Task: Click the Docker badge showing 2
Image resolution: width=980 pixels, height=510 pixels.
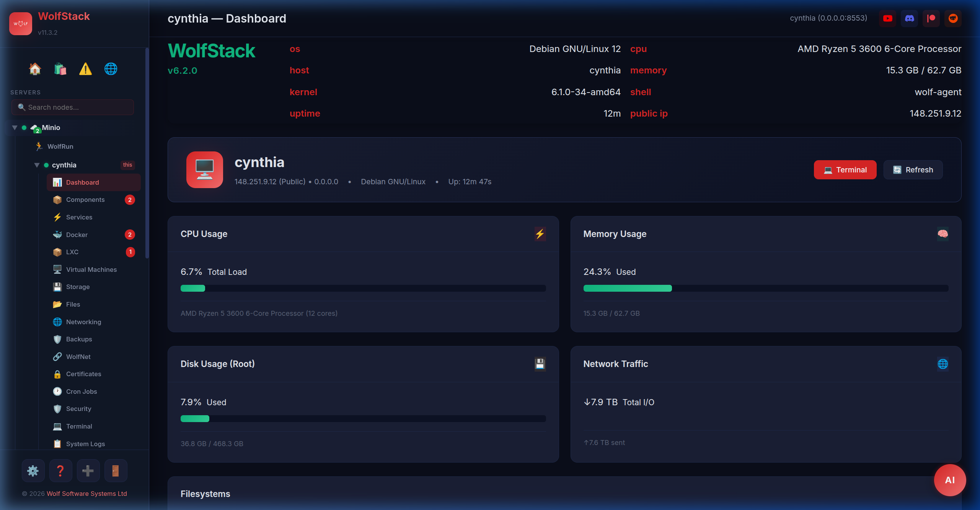Action: pos(130,235)
